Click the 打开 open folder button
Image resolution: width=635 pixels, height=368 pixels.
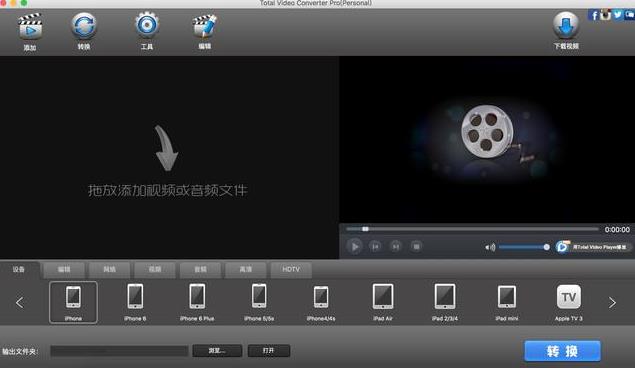(268, 351)
